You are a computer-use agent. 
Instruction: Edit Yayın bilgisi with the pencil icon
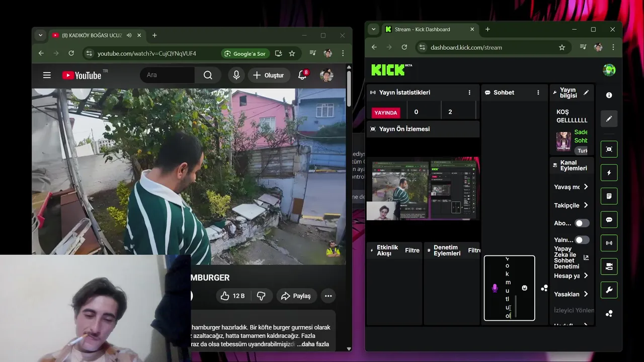point(586,93)
